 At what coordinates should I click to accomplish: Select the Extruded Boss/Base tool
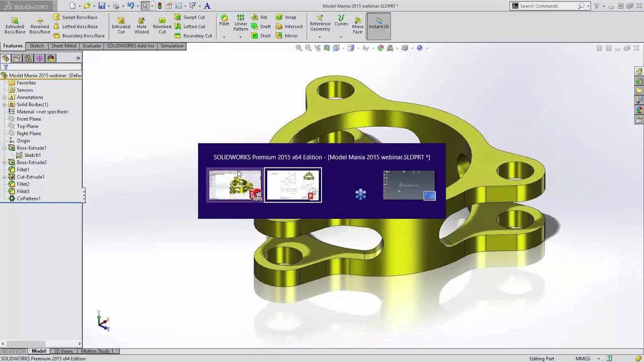click(15, 25)
